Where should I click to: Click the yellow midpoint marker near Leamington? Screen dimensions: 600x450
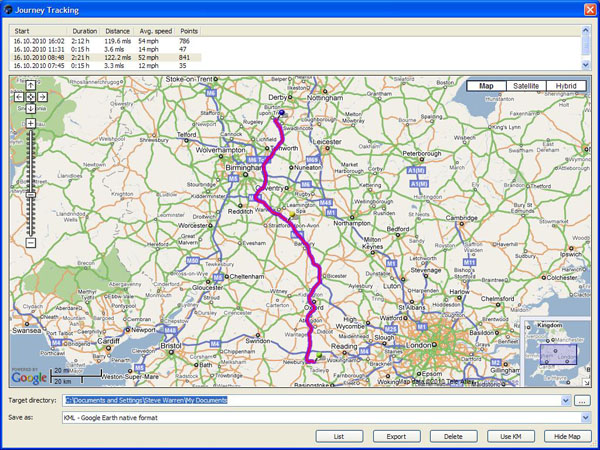pyautogui.click(x=292, y=214)
